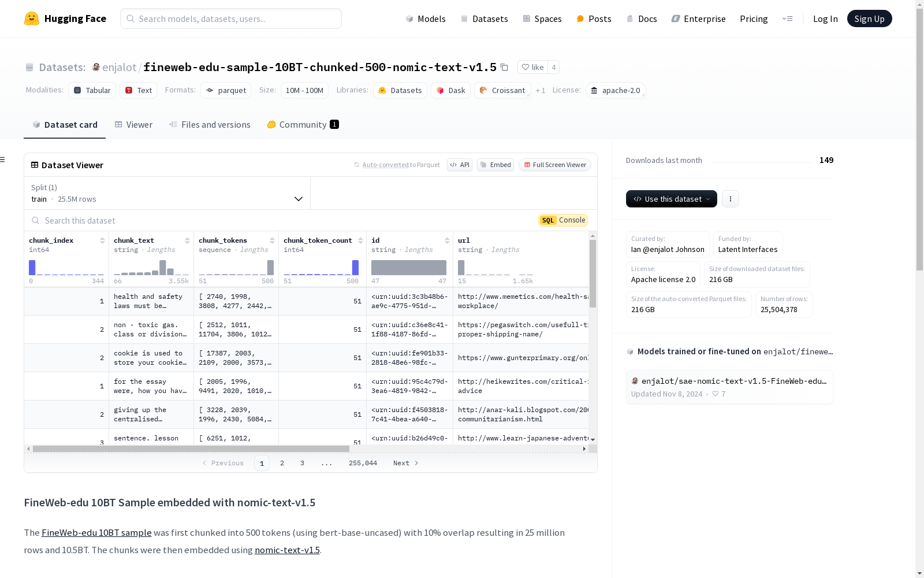
Task: Open the more options three-dot button
Action: point(731,199)
